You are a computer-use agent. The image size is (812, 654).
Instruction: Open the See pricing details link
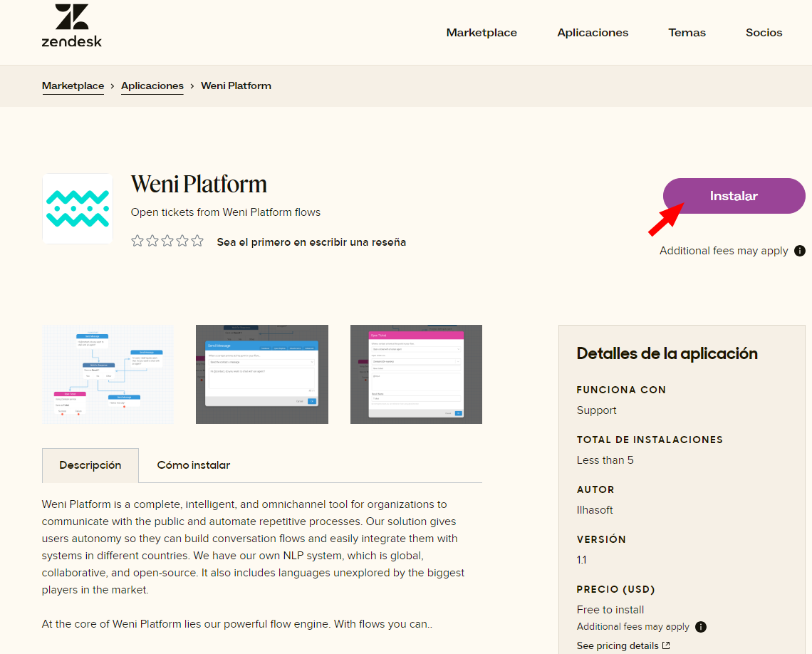pyautogui.click(x=618, y=645)
